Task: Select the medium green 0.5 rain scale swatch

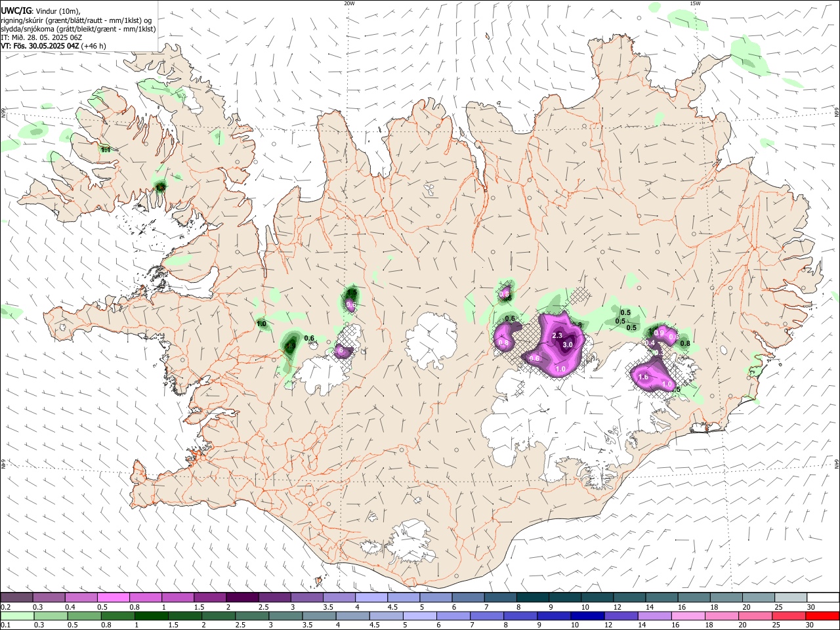Action: 84,616
